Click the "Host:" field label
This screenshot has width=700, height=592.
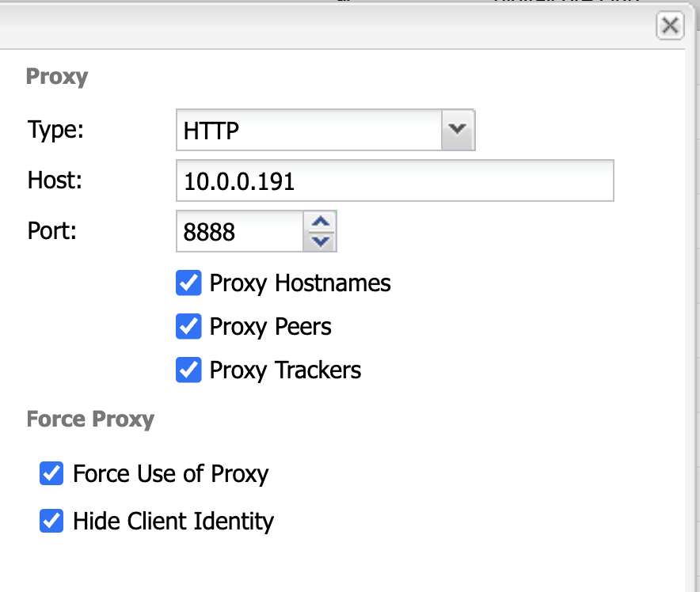tap(55, 180)
